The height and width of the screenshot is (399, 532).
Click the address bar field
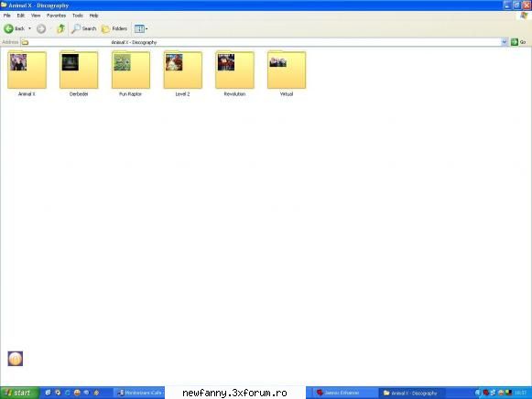(261, 42)
